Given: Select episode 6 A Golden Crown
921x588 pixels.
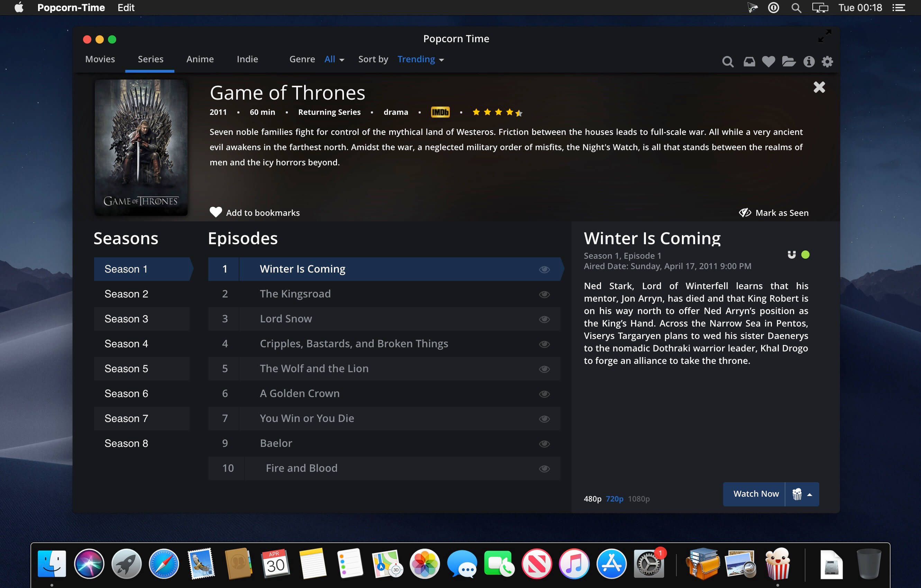Looking at the screenshot, I should point(384,393).
